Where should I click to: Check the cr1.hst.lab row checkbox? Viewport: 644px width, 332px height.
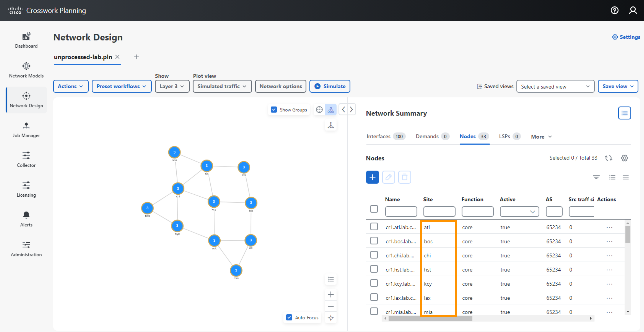[374, 269]
